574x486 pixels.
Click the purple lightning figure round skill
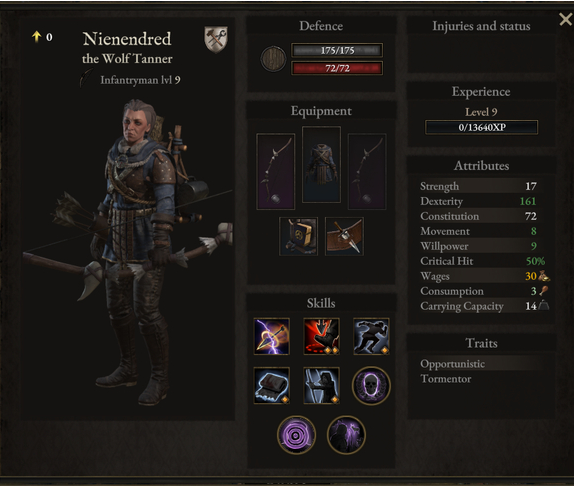[346, 435]
